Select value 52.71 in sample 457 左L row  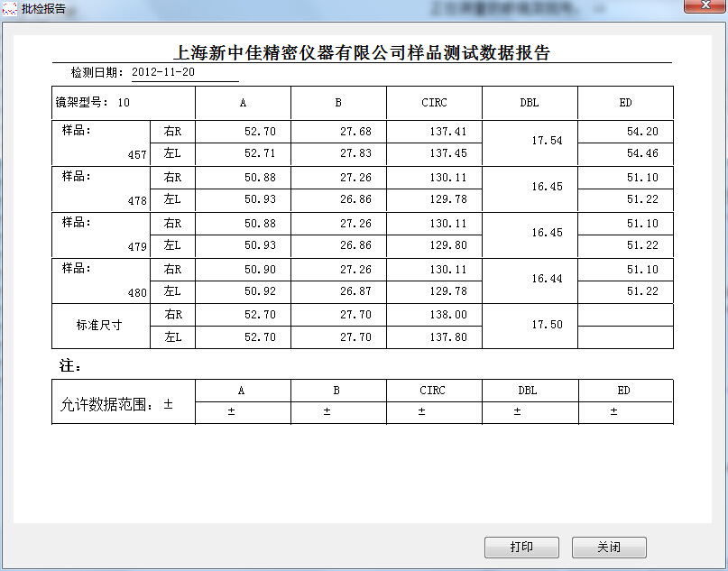click(x=260, y=153)
